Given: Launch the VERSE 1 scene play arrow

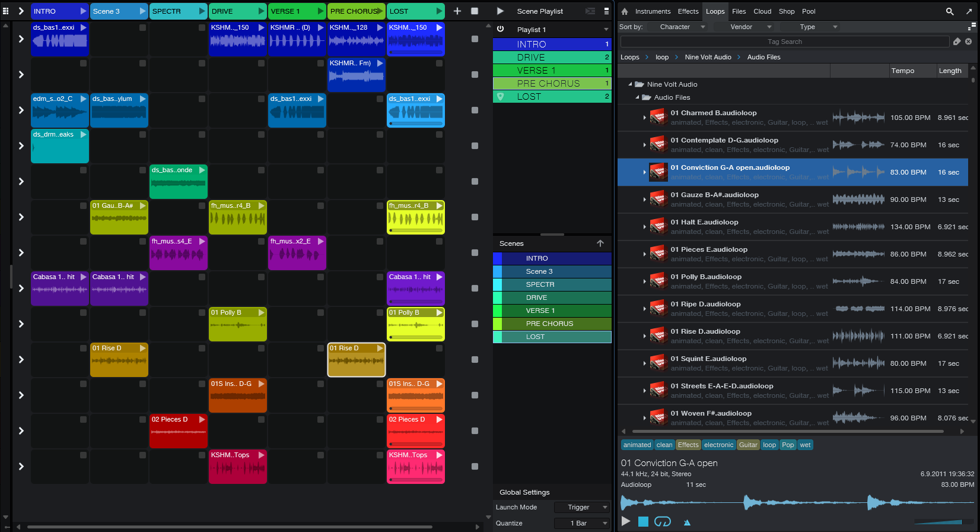Looking at the screenshot, I should pos(320,11).
